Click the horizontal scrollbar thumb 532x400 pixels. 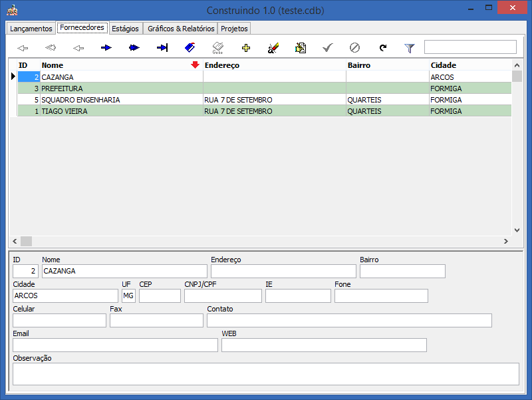26,241
